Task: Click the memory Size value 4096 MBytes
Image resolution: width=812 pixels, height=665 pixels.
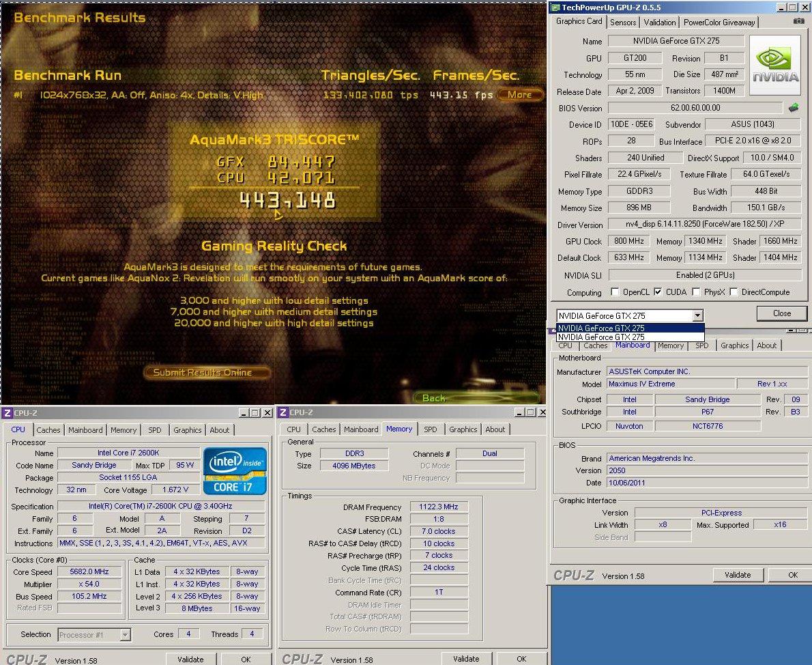Action: point(354,466)
